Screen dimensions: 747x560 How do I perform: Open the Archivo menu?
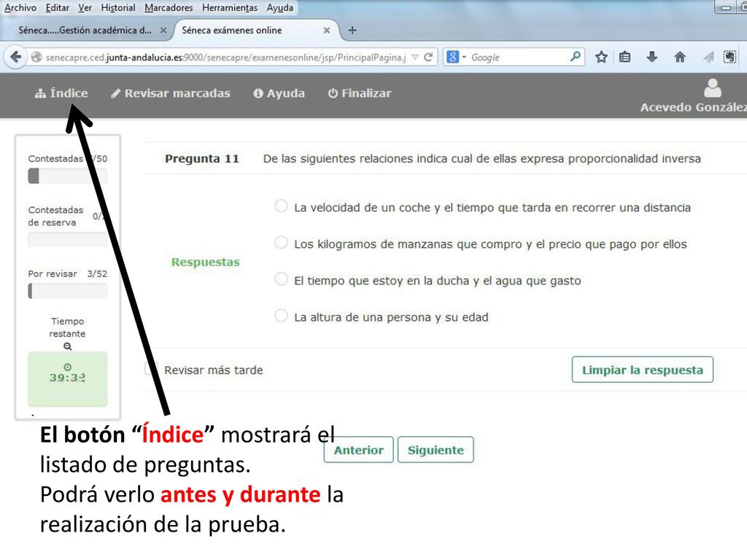pyautogui.click(x=20, y=7)
